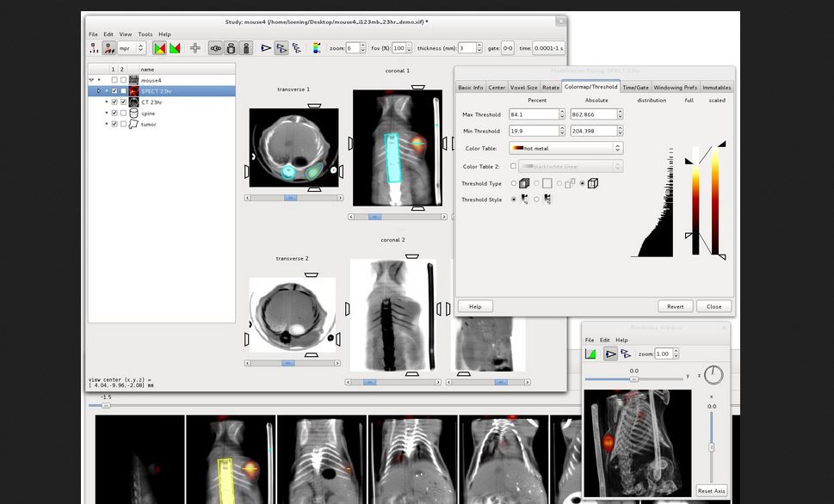The width and height of the screenshot is (834, 504).
Task: Check SPECT 23hr column 2 checkbox
Action: point(123,91)
